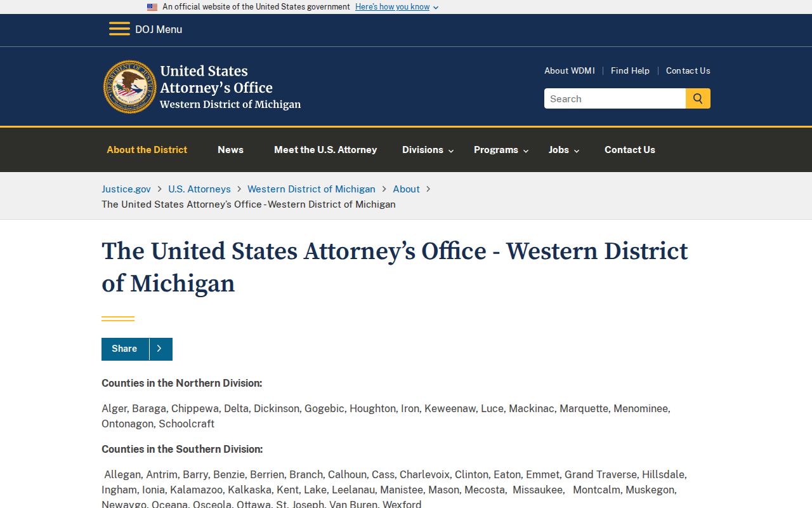Click the "Ontonagon, Schoolcraft" county text
812x508 pixels.
point(158,424)
